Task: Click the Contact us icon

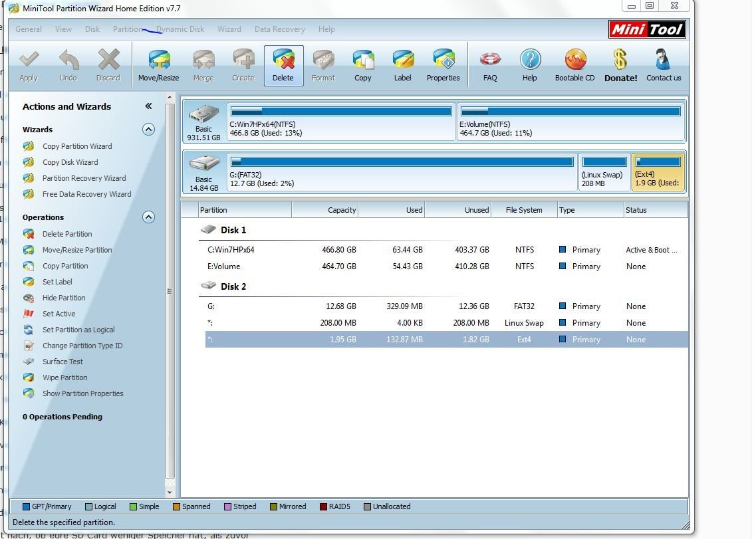Action: click(x=664, y=66)
